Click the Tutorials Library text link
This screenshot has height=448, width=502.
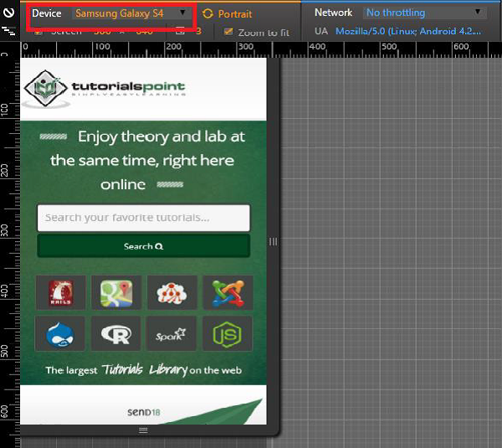145,369
